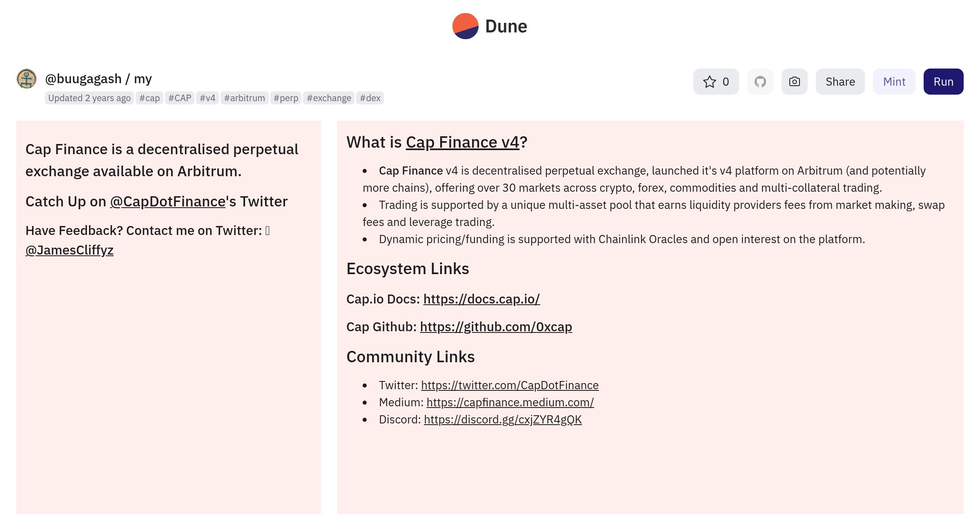Select the #perp tag

tap(286, 98)
